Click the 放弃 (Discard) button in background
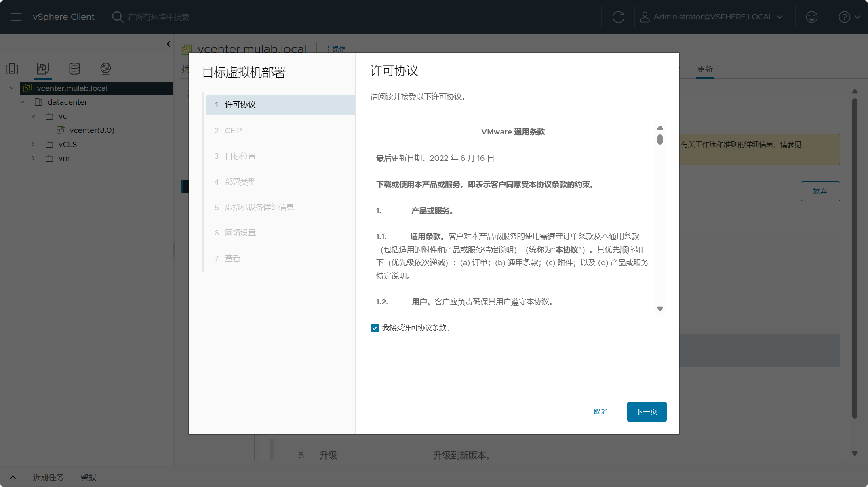 [x=820, y=191]
